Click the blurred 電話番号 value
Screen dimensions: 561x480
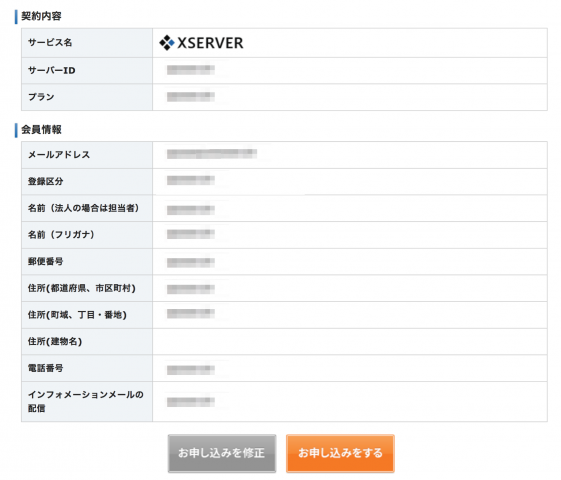(x=191, y=369)
